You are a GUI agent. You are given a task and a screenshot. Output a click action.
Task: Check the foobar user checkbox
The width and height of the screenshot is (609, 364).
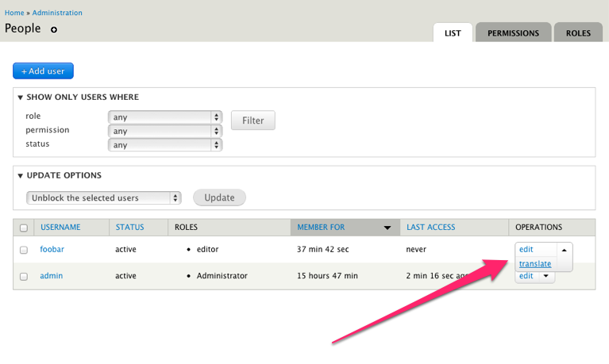pos(24,250)
